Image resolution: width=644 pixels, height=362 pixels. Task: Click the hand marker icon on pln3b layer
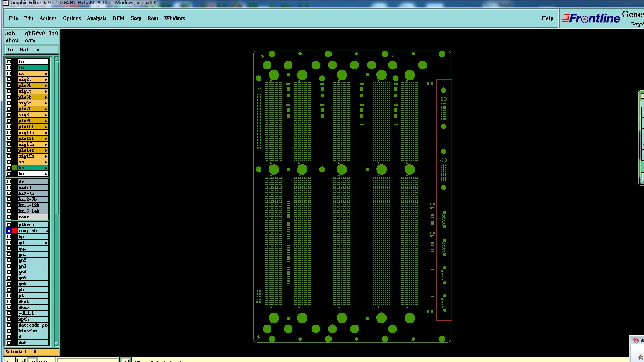(x=46, y=85)
